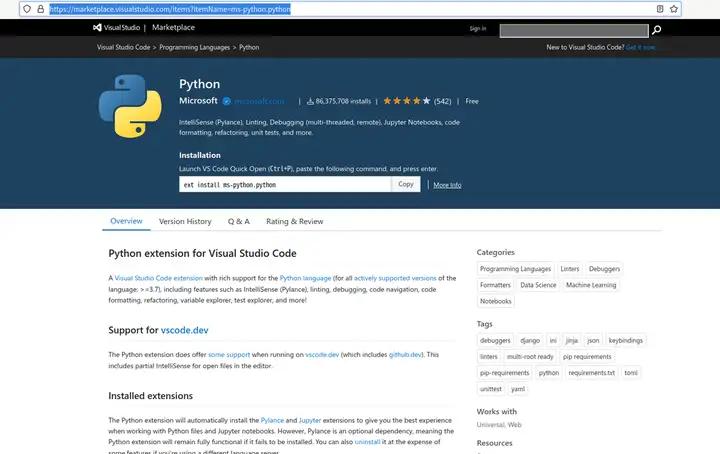The height and width of the screenshot is (454, 720).
Task: Click the padlock site security icon
Action: point(40,9)
